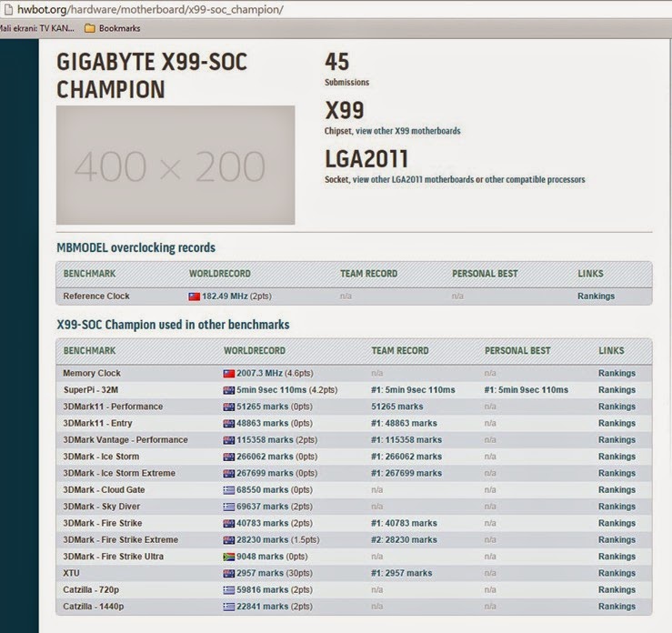
Task: Click the Taiwan flag beside Reference Clock record
Action: pos(194,296)
